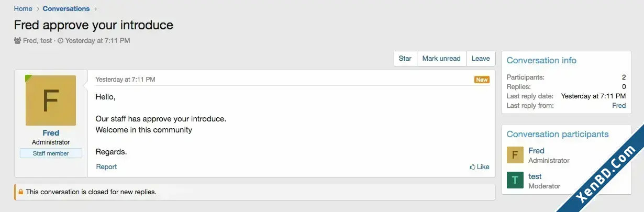The height and width of the screenshot is (212, 644).
Task: Open test participant's profile name link
Action: 535,176
